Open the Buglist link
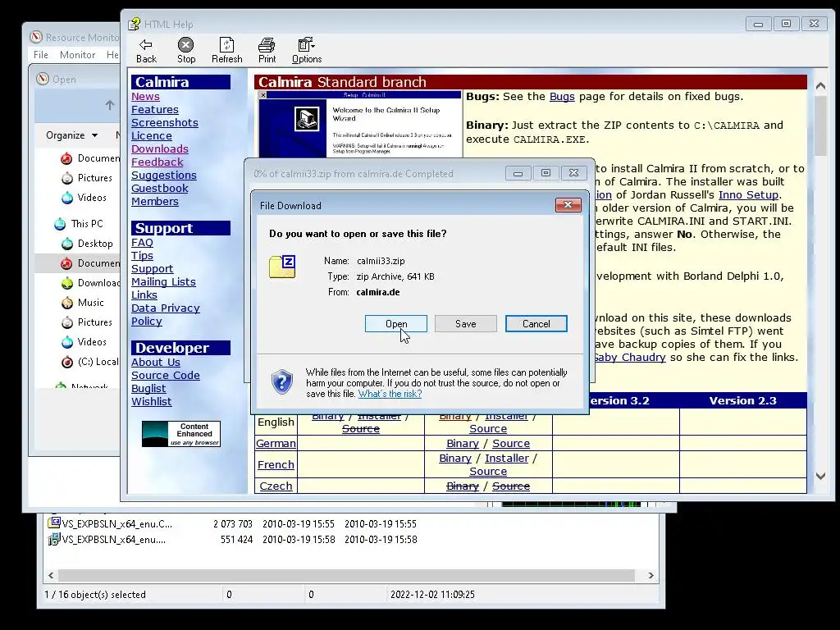 tap(148, 388)
